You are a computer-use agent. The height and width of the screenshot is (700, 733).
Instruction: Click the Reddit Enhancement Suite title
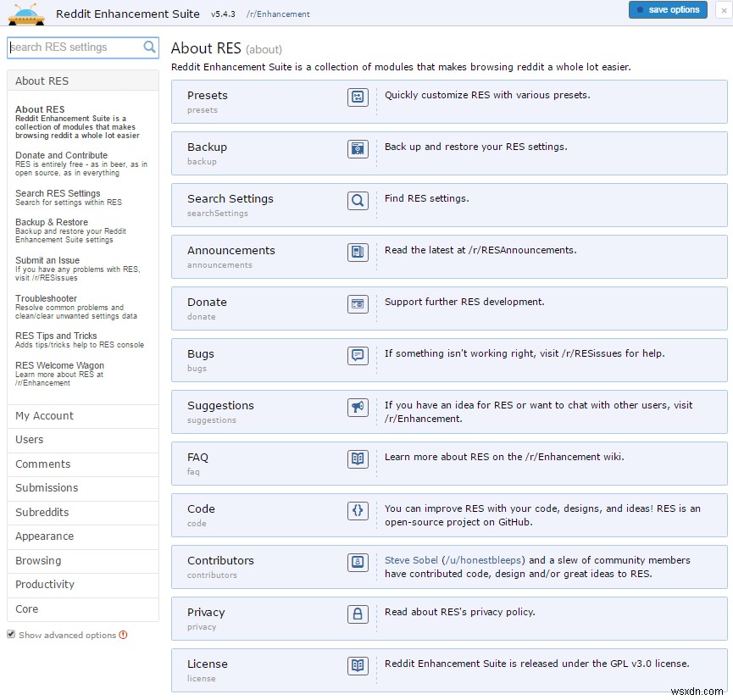click(128, 14)
